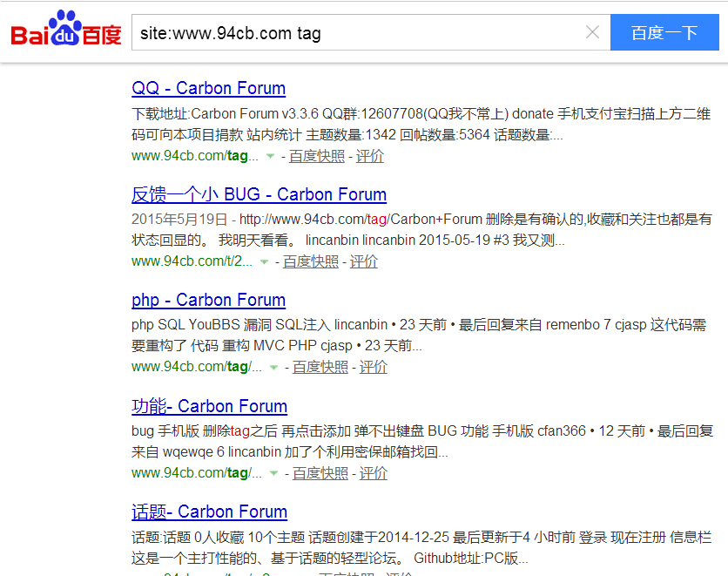This screenshot has width=728, height=576.
Task: Click snippet date '2015年5月19日'
Action: 179,220
